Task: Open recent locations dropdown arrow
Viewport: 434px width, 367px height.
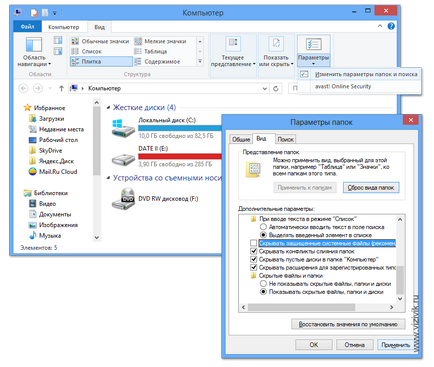Action: (50, 88)
